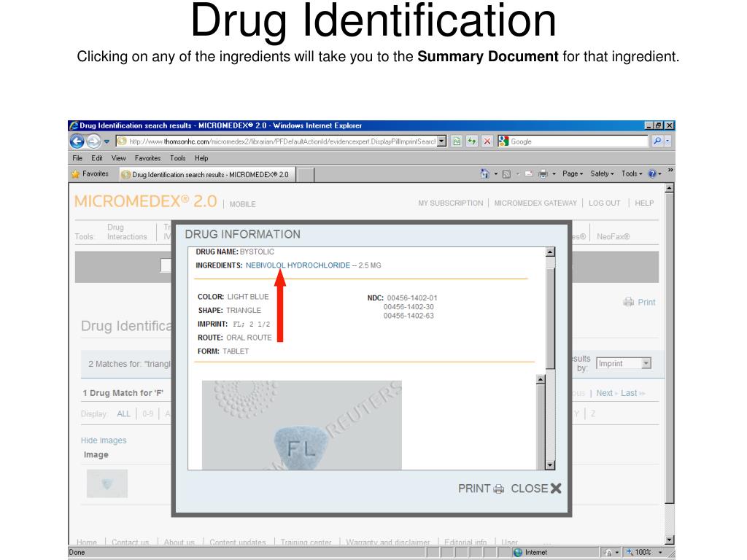Click the Favorites star button
The width and height of the screenshot is (747, 560).
(90, 174)
